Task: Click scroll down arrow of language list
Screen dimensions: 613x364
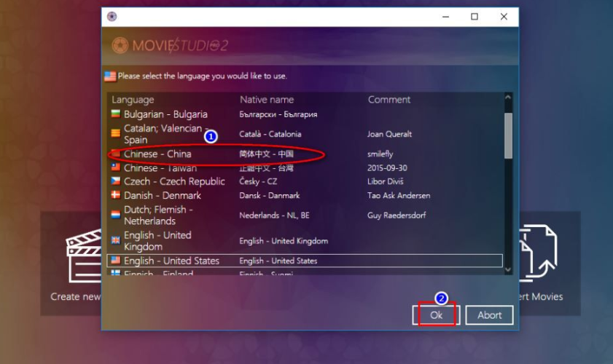Action: click(508, 269)
